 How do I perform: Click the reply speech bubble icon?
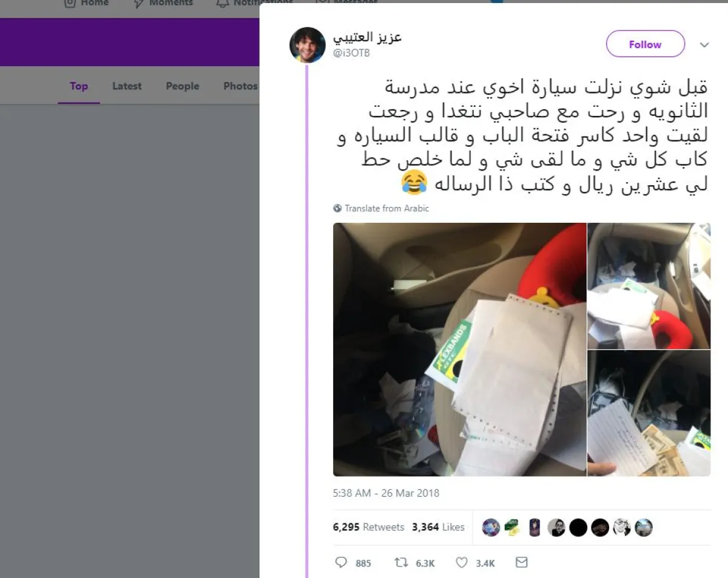341,563
